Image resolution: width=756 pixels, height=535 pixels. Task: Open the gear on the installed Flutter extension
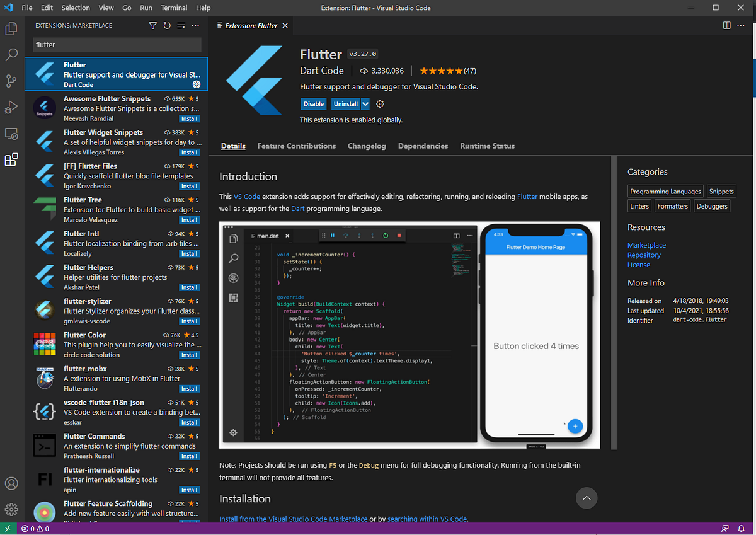point(196,83)
